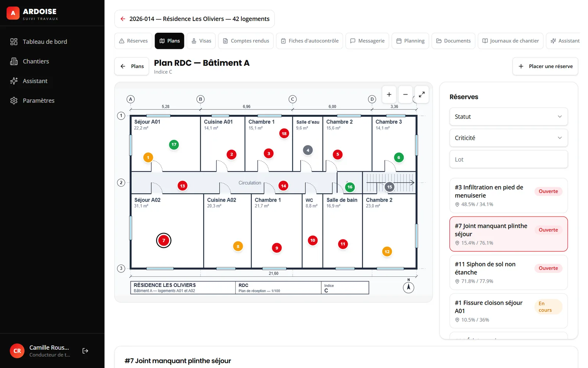The image size is (588, 368).
Task: Select green marker 6 in Chambre 3
Action: click(399, 158)
